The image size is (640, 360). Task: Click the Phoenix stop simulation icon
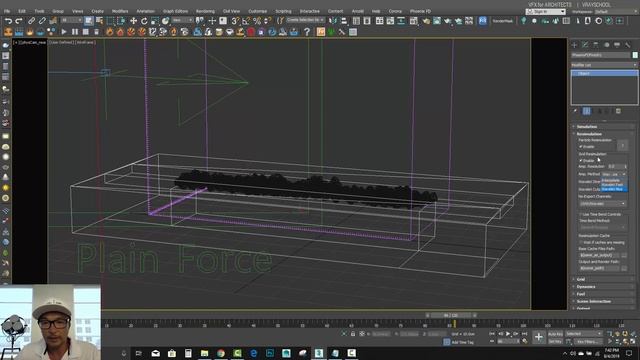point(85,32)
